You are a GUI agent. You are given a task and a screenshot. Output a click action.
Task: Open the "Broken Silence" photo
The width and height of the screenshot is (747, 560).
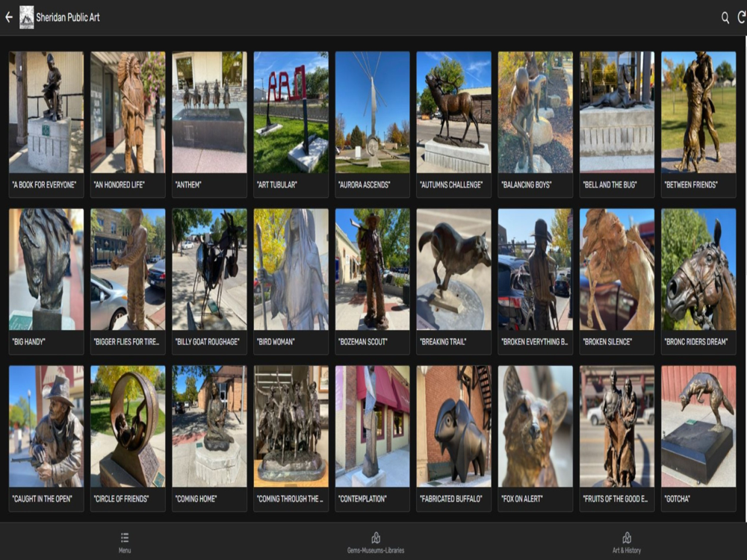617,270
